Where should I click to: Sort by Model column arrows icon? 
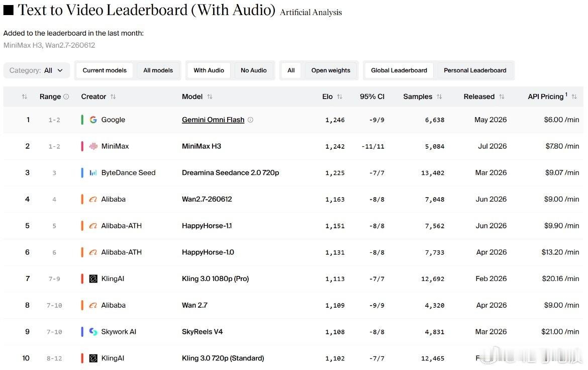coord(210,97)
